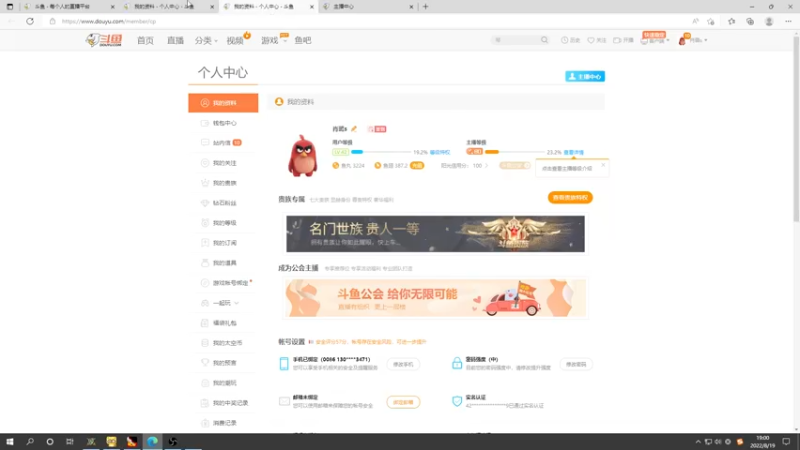Click the Douyu logo in header
The image size is (800, 450).
point(104,40)
